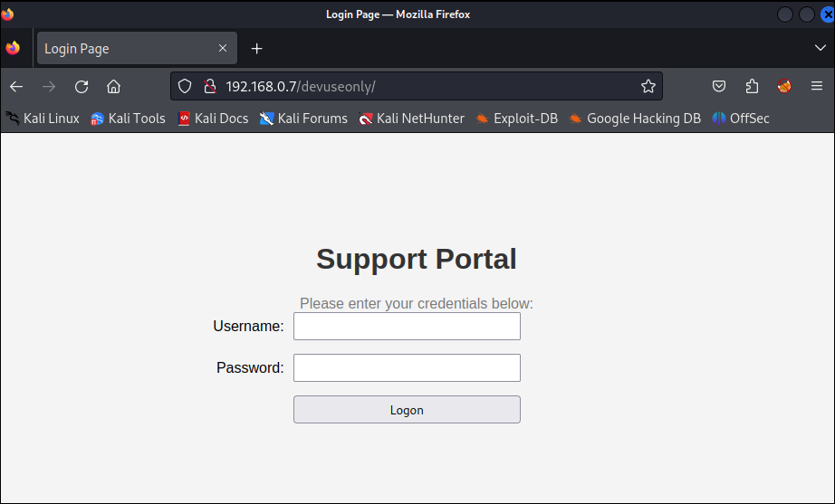Screen dimensions: 835x504
Task: Click into the Username input field
Action: pyautogui.click(x=407, y=327)
